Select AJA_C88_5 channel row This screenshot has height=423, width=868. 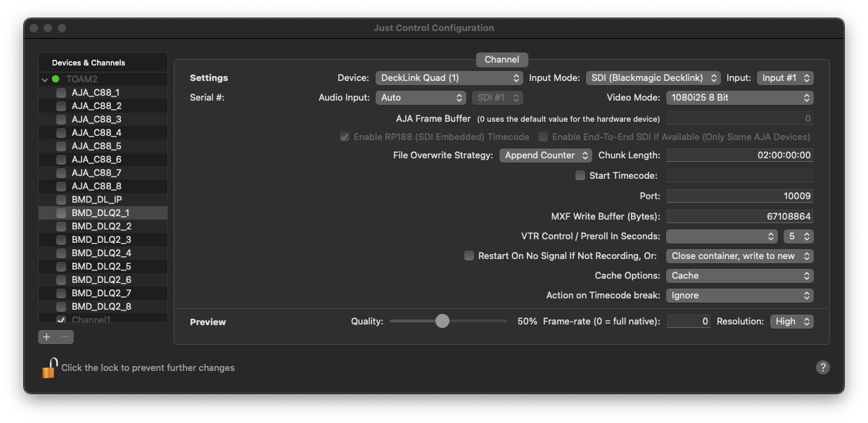click(103, 146)
